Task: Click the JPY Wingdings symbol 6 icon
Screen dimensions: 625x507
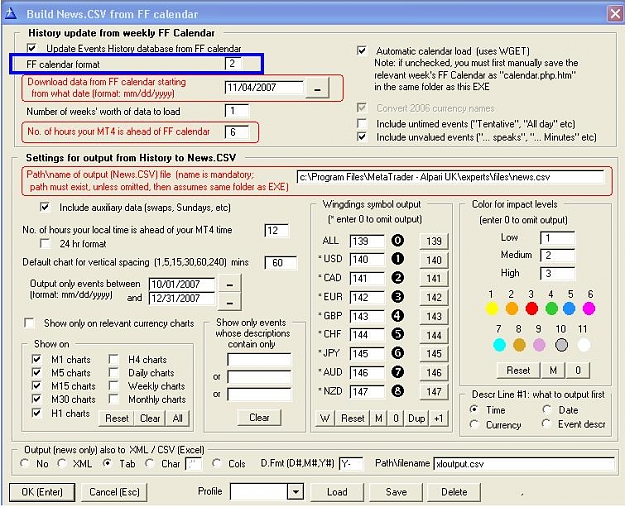Action: coord(397,353)
